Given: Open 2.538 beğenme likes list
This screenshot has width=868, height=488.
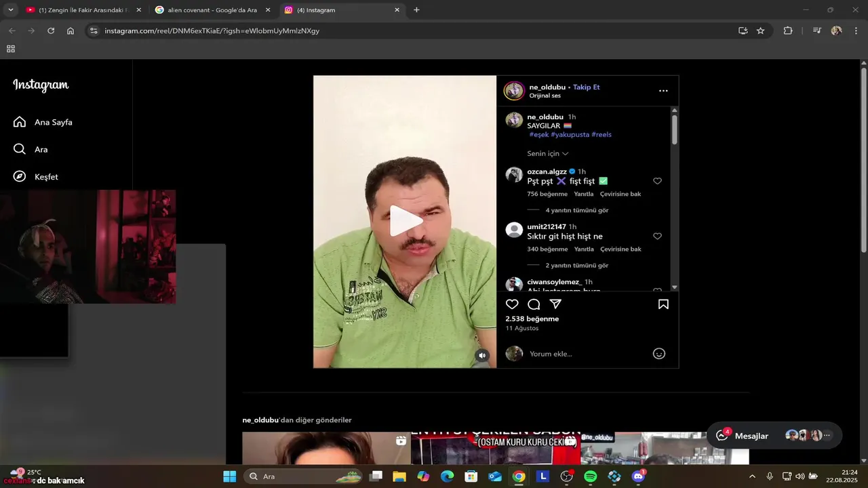Looking at the screenshot, I should tap(532, 319).
